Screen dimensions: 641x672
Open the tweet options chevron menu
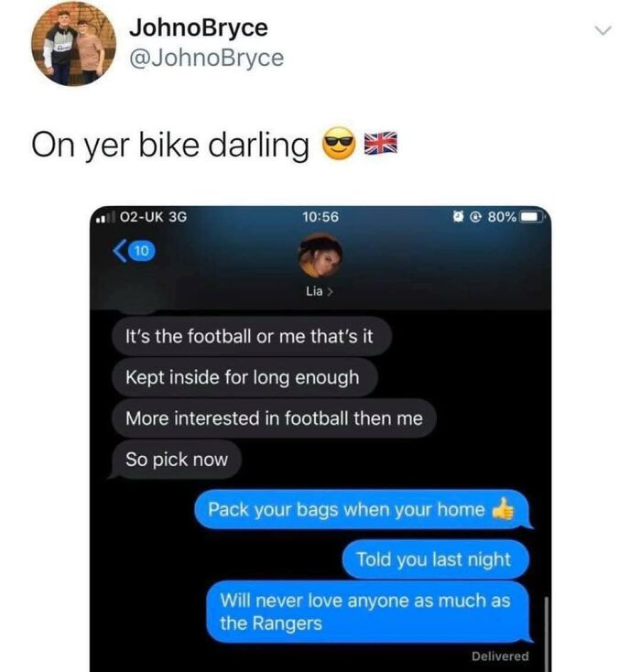(603, 30)
